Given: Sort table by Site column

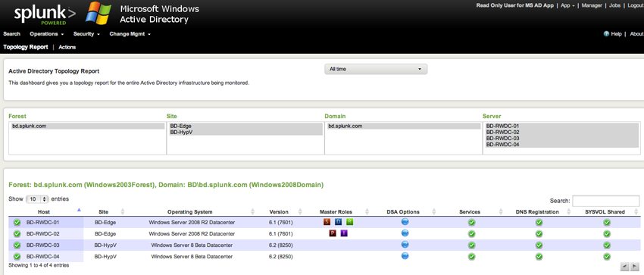Looking at the screenshot, I should tap(104, 212).
